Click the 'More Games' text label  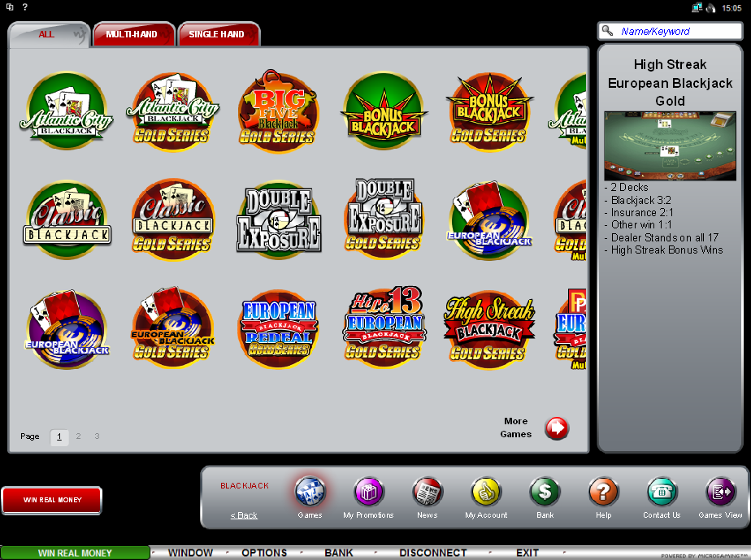click(x=516, y=428)
